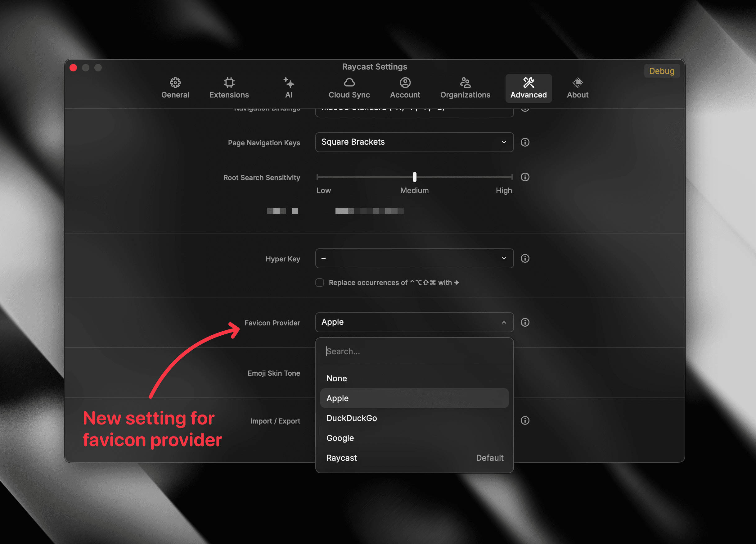The height and width of the screenshot is (544, 756).
Task: Click the Debug button
Action: coord(662,71)
